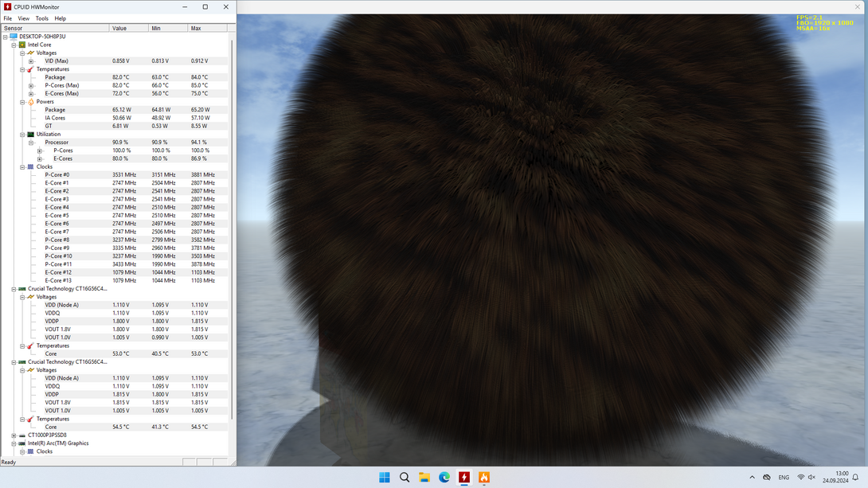The width and height of the screenshot is (868, 488).
Task: Open File Explorer from the taskbar
Action: [x=424, y=478]
